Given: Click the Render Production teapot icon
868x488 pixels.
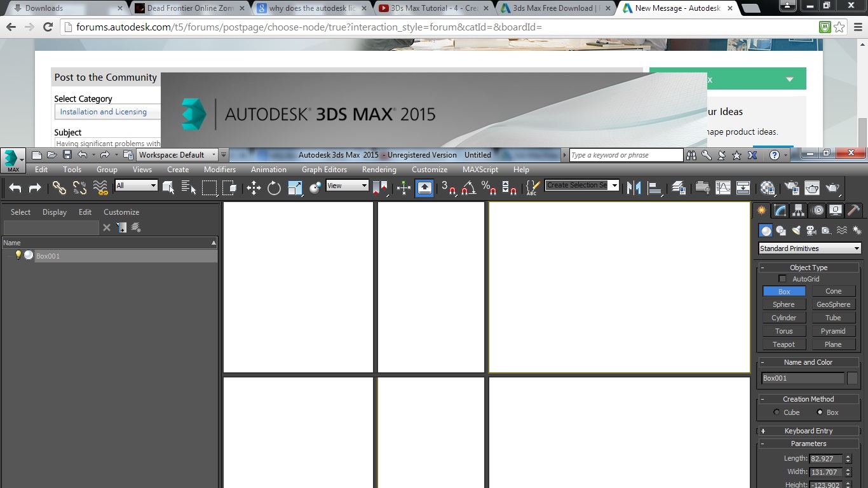Looking at the screenshot, I should [833, 187].
